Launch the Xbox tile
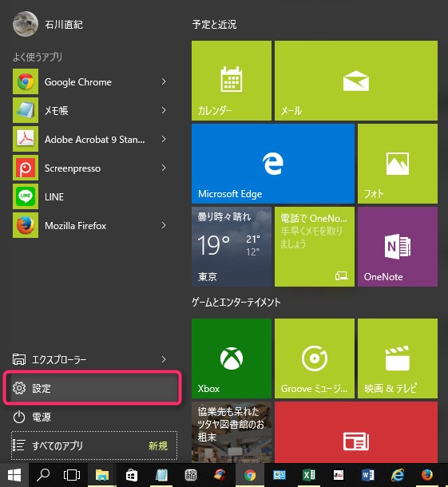The width and height of the screenshot is (448, 487). point(232,358)
